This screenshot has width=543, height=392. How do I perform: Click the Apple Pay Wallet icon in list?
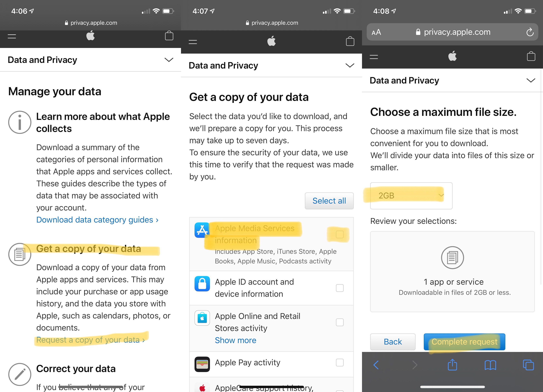click(202, 363)
